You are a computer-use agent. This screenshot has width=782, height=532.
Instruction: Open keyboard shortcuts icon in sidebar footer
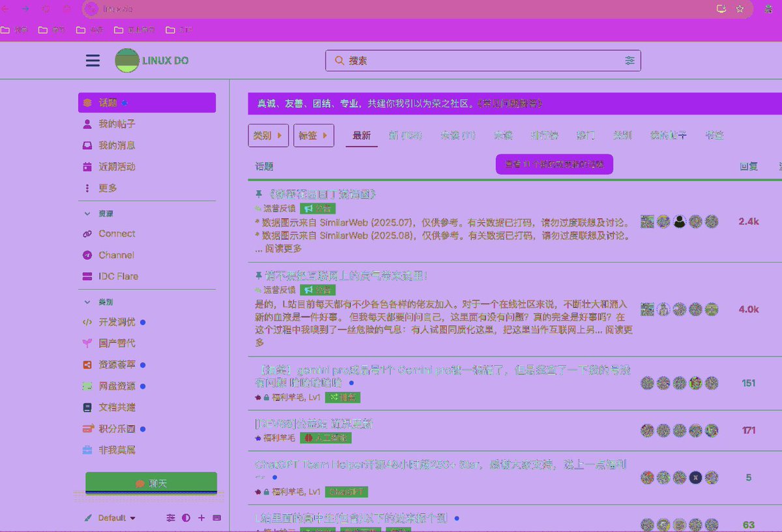click(x=217, y=518)
